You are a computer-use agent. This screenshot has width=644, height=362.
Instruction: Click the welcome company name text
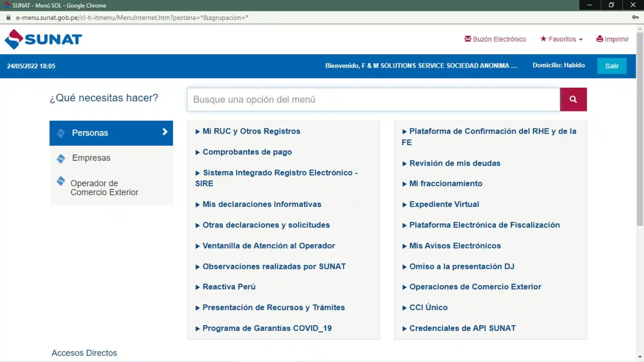coord(421,66)
